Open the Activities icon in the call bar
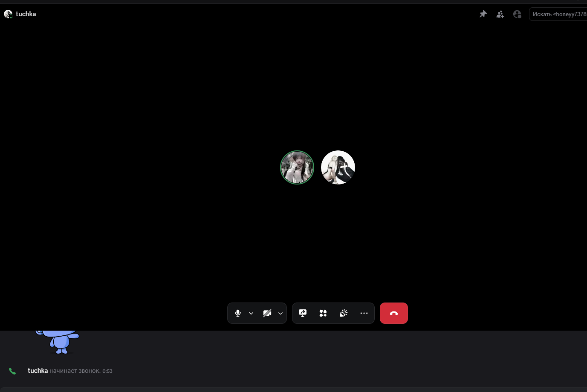Screen dimensions: 587x392 (x=323, y=313)
